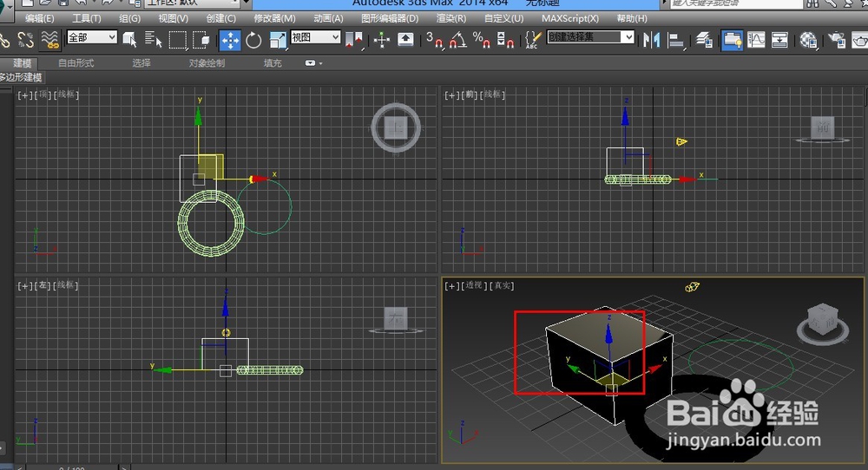The image size is (868, 470).
Task: Switch to the 选择 ribbon tab
Action: pyautogui.click(x=141, y=63)
